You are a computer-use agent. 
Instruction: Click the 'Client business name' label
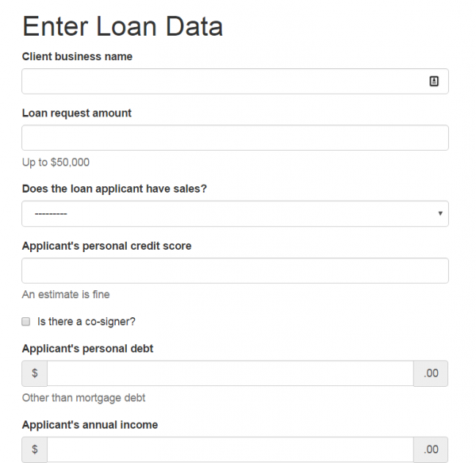(x=77, y=56)
